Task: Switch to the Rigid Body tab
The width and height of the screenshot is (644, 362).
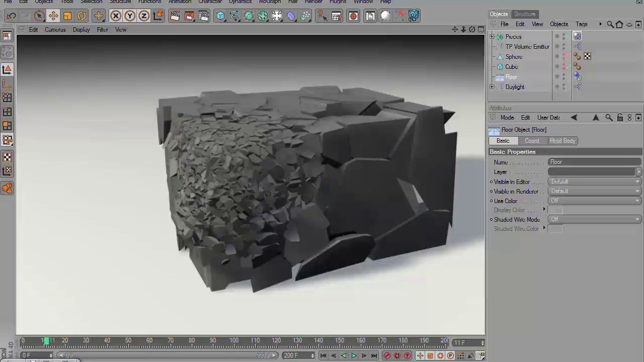Action: [562, 141]
